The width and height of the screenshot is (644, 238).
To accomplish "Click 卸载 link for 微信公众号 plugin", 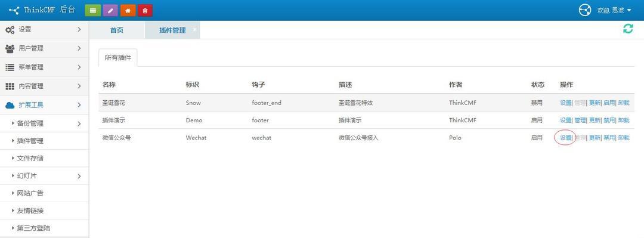I will coord(624,138).
